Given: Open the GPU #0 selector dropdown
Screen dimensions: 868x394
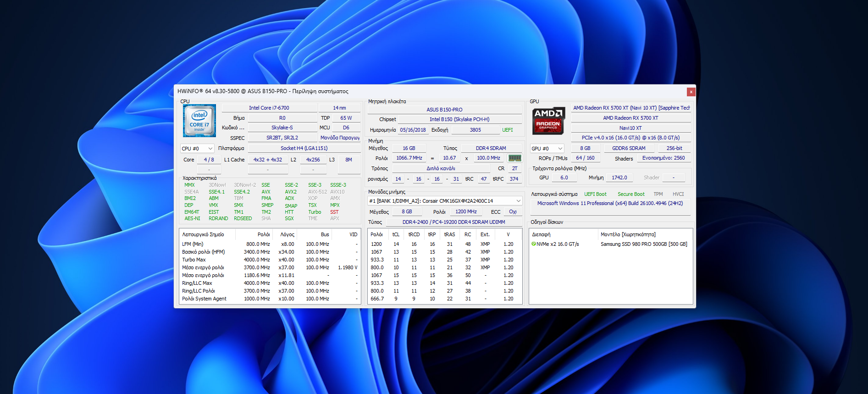Looking at the screenshot, I should (x=547, y=149).
